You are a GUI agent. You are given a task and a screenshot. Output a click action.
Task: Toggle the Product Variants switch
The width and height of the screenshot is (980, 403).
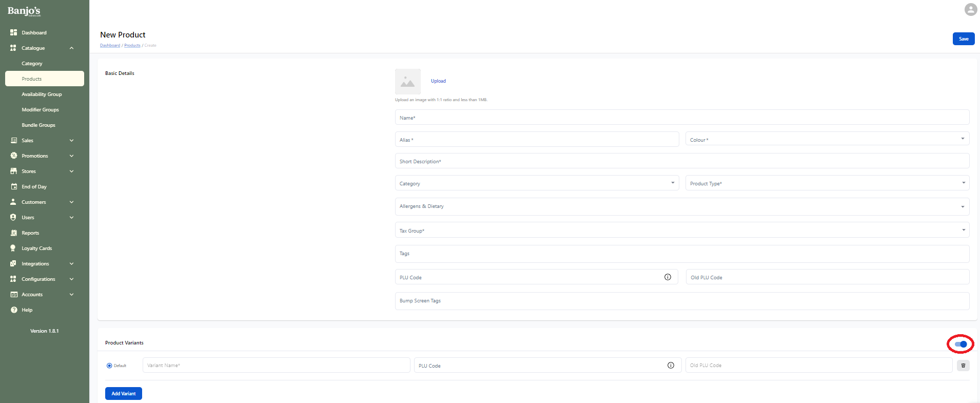coord(961,344)
